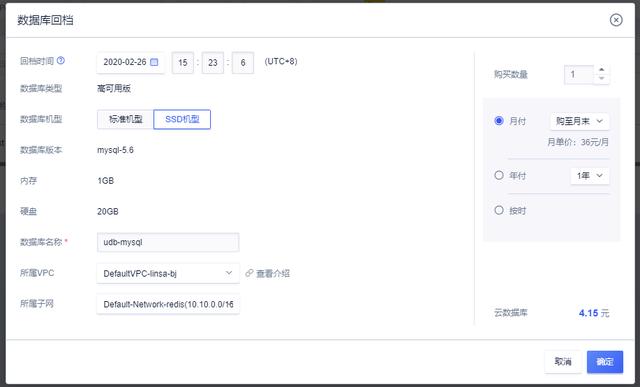Viewport: 640px width, 387px height.
Task: Open the 1年 duration dropdown
Action: click(x=590, y=176)
